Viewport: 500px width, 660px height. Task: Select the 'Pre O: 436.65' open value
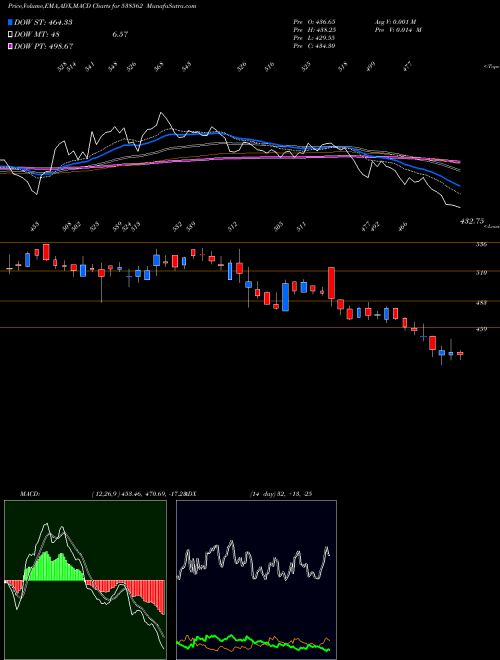coord(314,21)
